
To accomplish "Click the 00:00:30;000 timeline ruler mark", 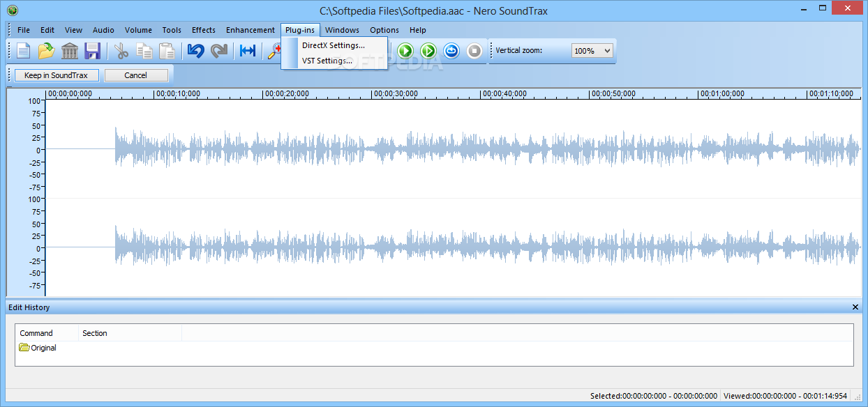I will [396, 94].
